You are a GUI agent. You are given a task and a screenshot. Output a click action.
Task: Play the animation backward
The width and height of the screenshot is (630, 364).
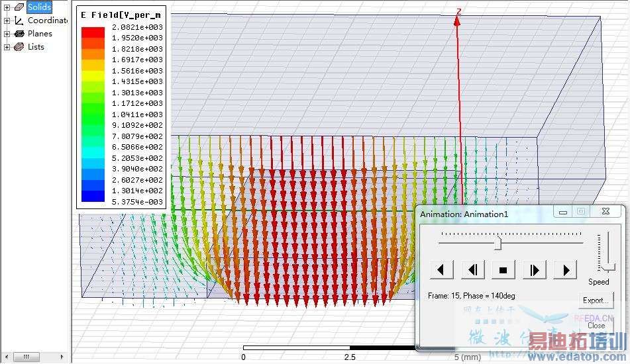tap(441, 269)
